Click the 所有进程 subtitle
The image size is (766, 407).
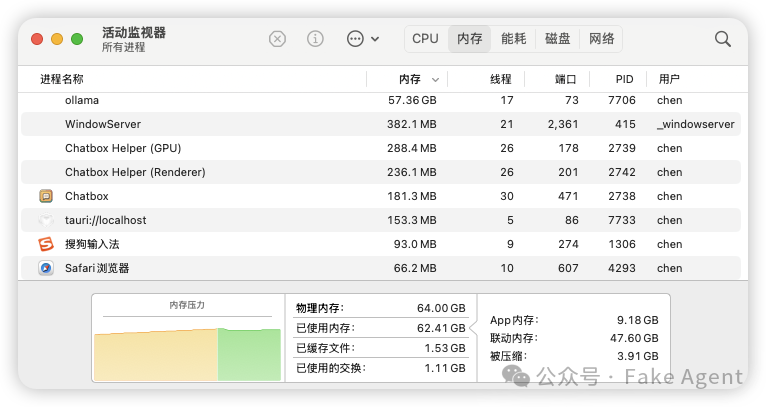coord(124,47)
